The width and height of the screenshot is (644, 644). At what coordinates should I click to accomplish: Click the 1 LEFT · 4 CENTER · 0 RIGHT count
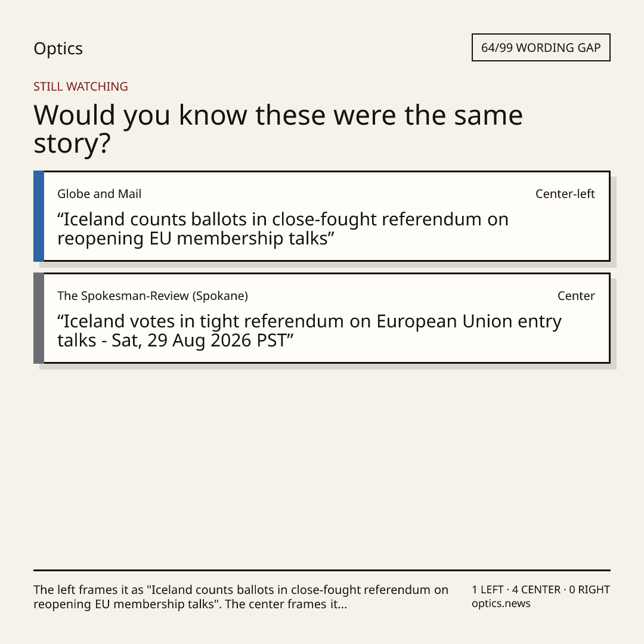[x=540, y=590]
